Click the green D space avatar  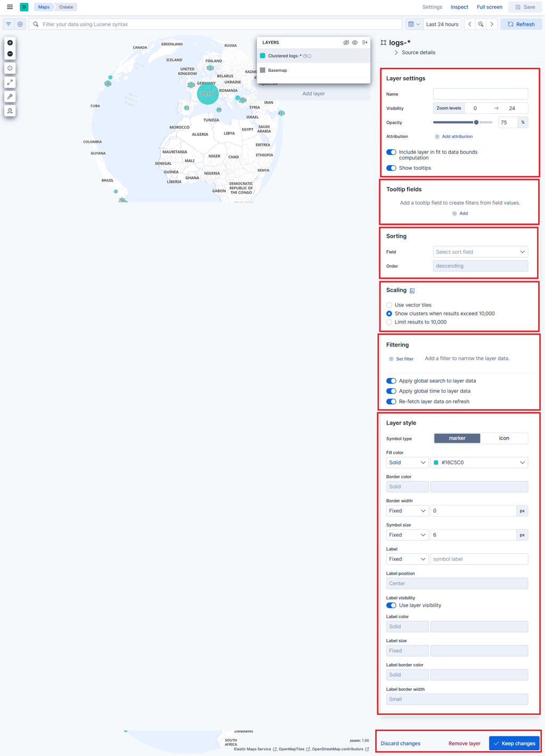(x=24, y=7)
